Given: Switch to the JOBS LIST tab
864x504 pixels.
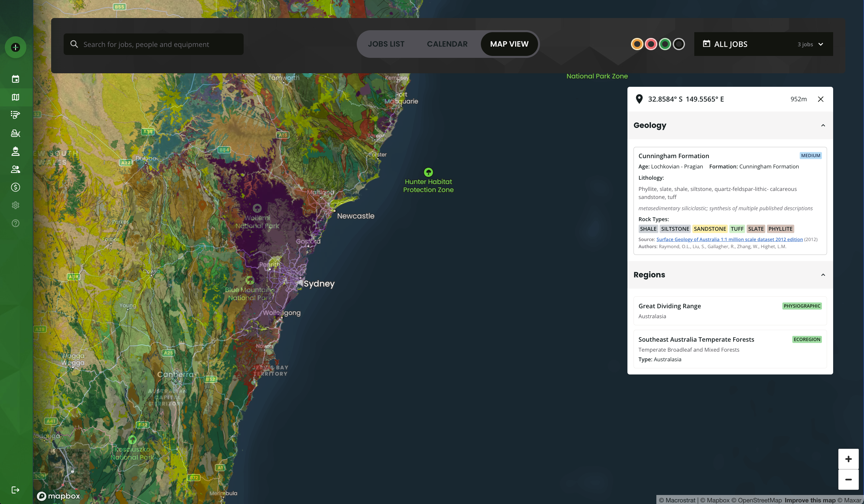Looking at the screenshot, I should (x=386, y=44).
